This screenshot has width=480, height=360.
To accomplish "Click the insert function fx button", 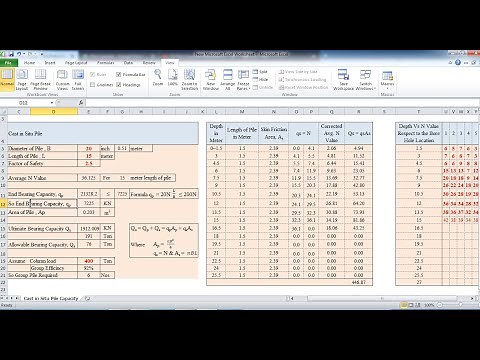I will (81, 103).
